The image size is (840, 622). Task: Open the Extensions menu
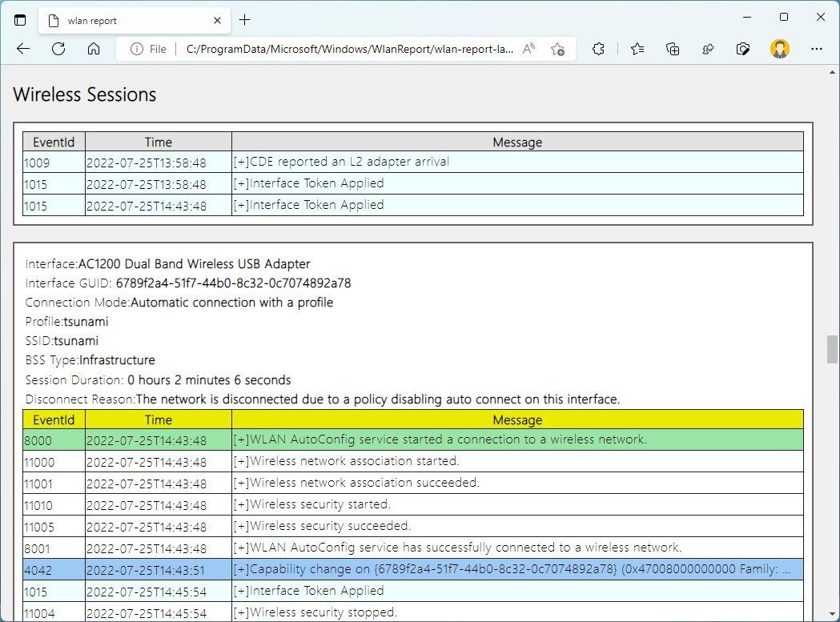coord(598,49)
